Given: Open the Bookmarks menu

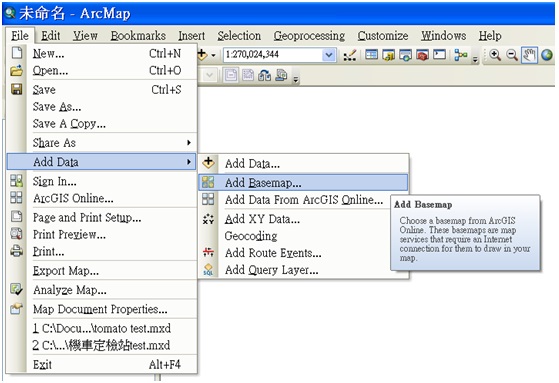Looking at the screenshot, I should pyautogui.click(x=138, y=36).
